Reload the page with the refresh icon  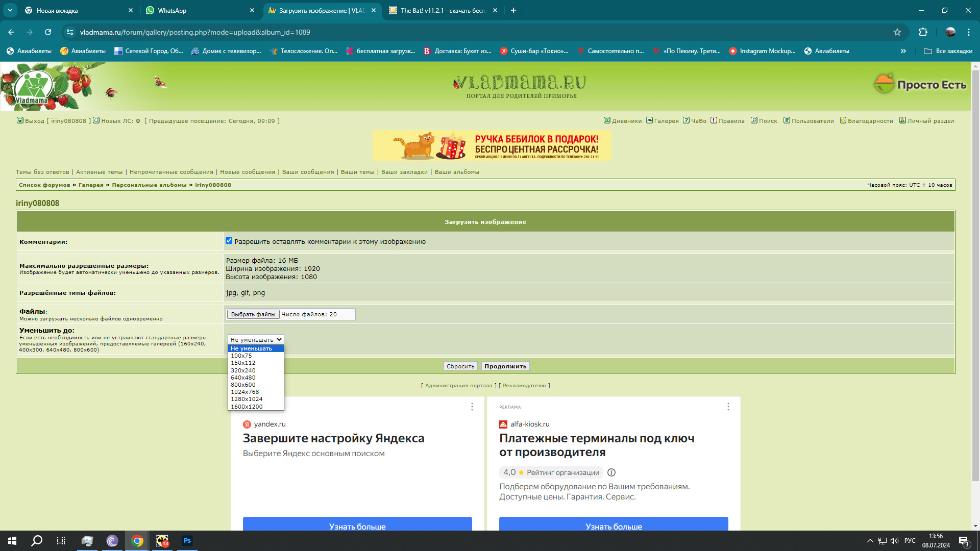pos(48,32)
